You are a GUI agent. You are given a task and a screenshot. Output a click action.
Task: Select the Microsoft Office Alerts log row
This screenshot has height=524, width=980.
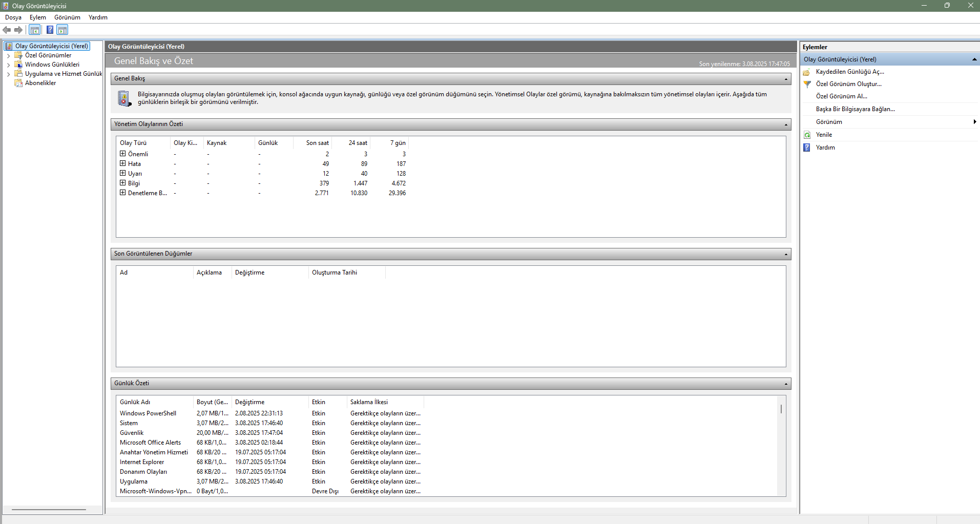[270, 443]
